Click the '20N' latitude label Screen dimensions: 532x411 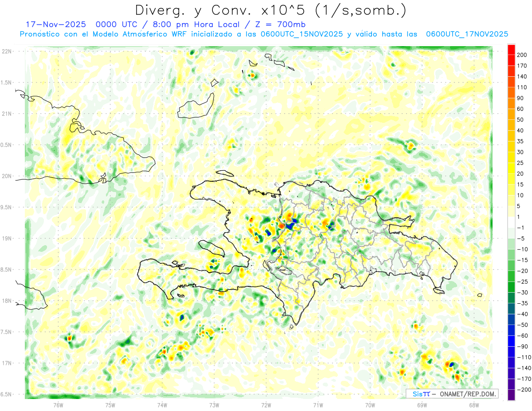(7, 176)
